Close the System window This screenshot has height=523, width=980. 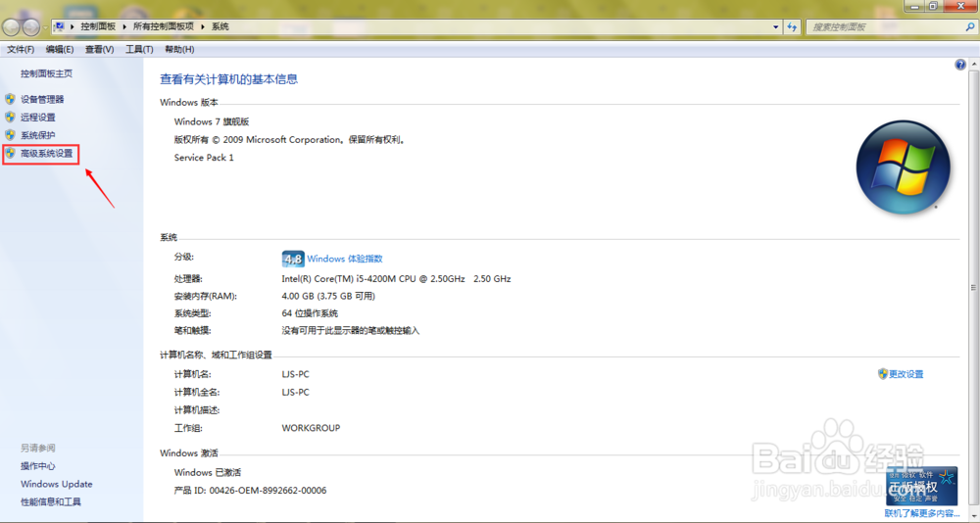click(959, 6)
